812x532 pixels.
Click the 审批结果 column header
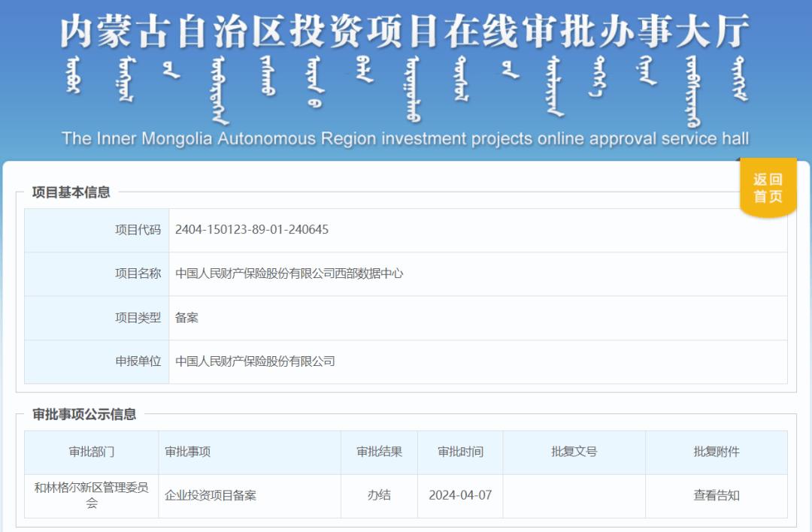[x=379, y=452]
